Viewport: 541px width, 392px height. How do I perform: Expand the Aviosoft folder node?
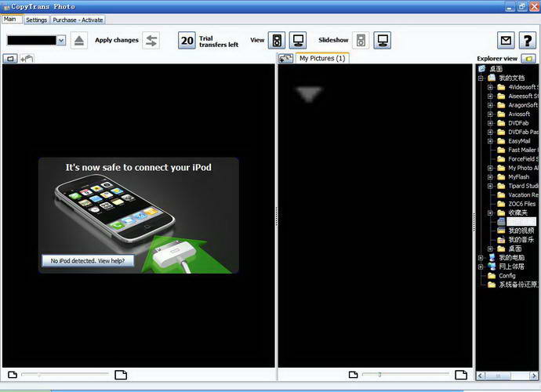pyautogui.click(x=490, y=114)
